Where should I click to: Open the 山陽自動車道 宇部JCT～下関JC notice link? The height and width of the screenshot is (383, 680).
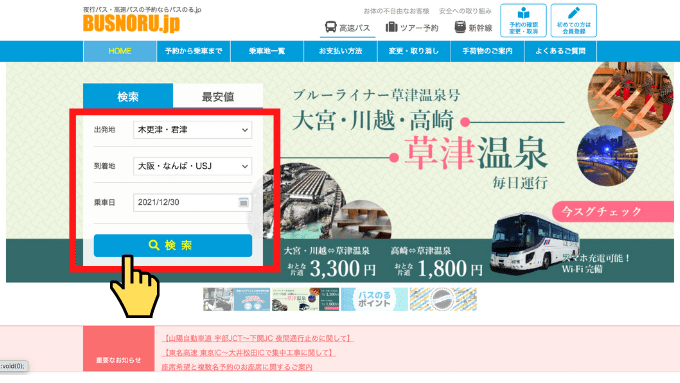(x=258, y=338)
